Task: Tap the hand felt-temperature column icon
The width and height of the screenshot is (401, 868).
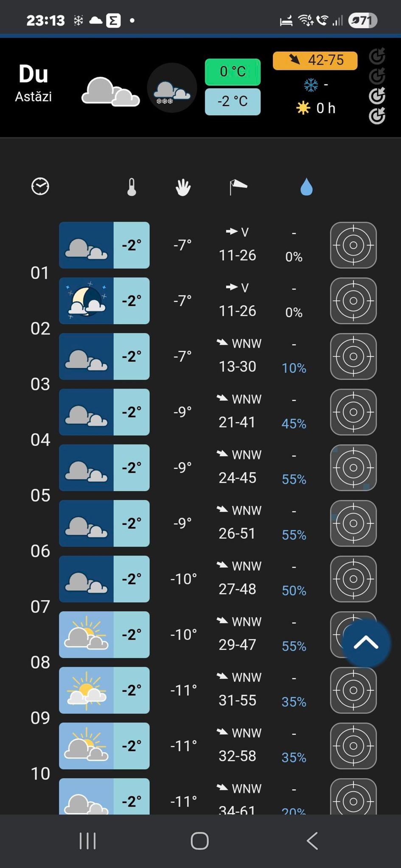Action: pos(183,187)
